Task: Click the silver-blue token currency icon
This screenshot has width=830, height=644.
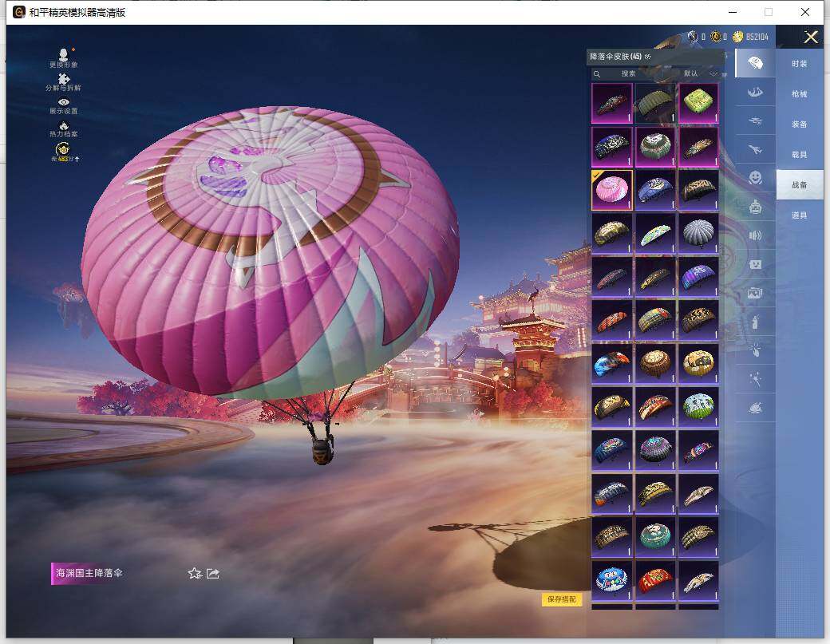Action: 693,37
